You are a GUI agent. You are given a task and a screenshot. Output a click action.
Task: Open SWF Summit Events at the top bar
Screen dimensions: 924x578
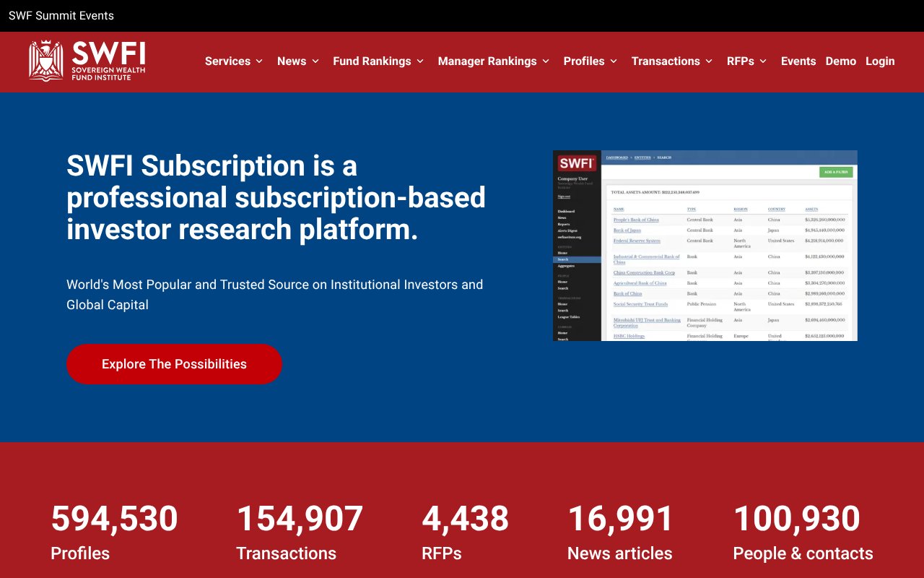point(61,15)
